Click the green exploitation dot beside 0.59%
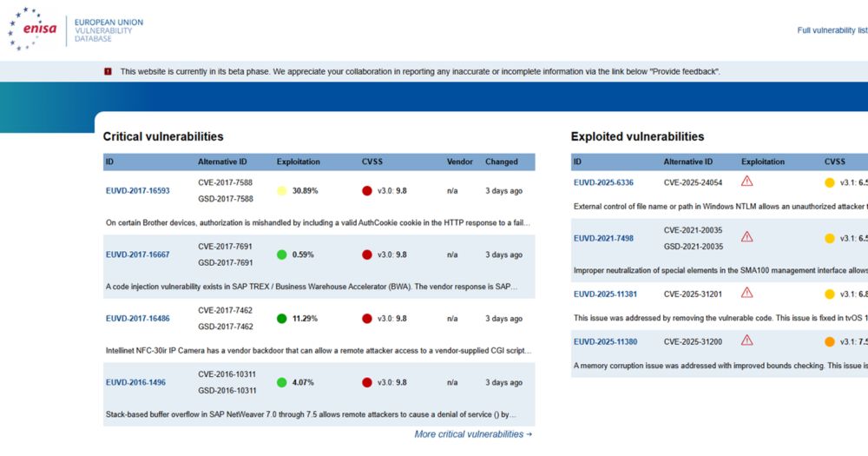868x456 pixels. pos(282,254)
